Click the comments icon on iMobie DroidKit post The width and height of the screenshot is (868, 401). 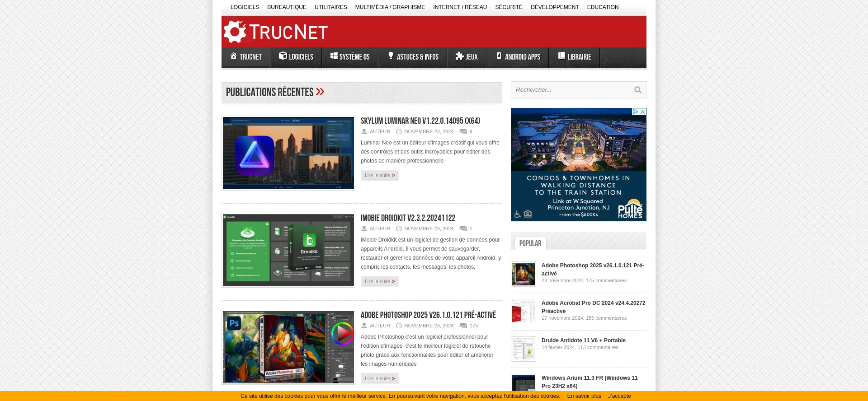click(x=463, y=228)
